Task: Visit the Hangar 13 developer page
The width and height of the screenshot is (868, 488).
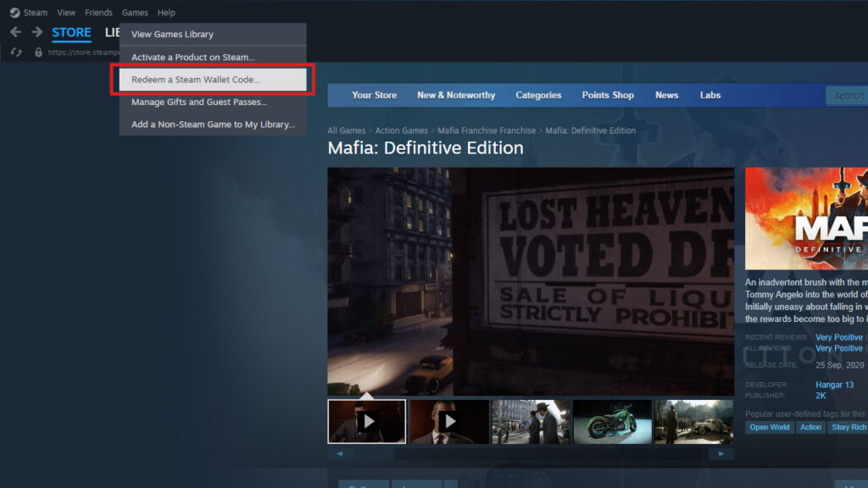Action: coord(835,384)
